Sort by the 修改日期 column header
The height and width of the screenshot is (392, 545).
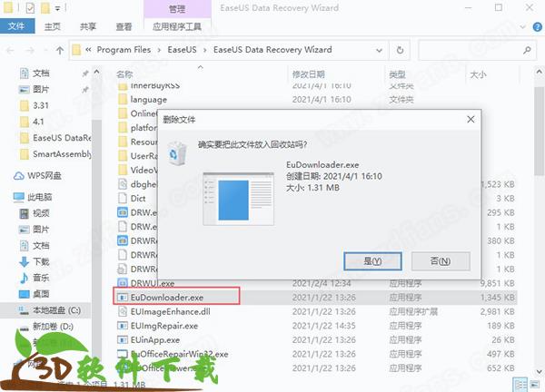coord(308,74)
